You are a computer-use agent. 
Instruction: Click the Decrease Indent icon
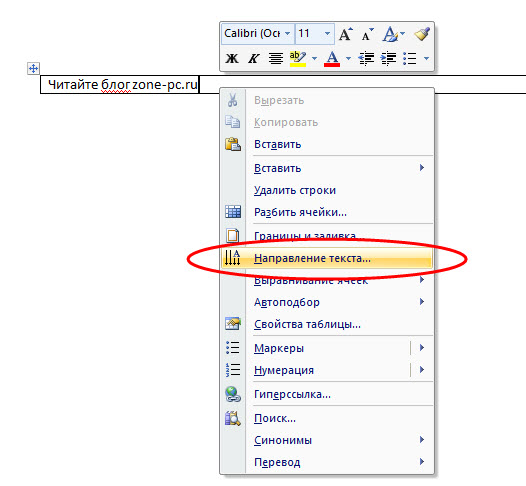(366, 59)
